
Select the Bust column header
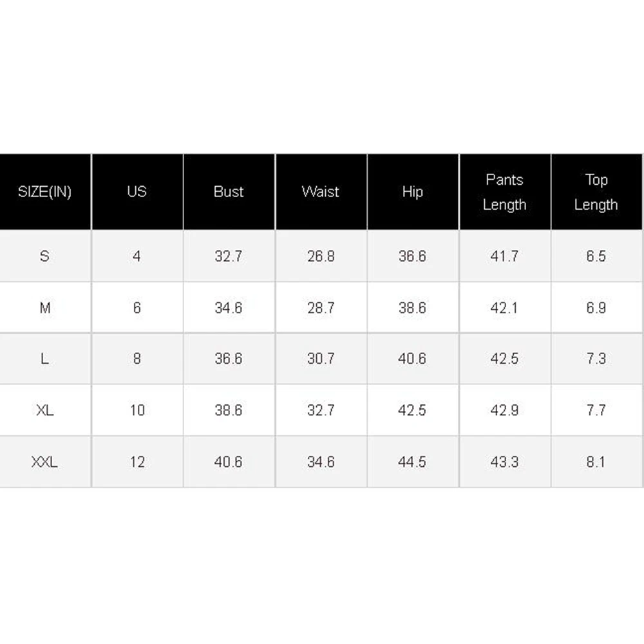229,192
